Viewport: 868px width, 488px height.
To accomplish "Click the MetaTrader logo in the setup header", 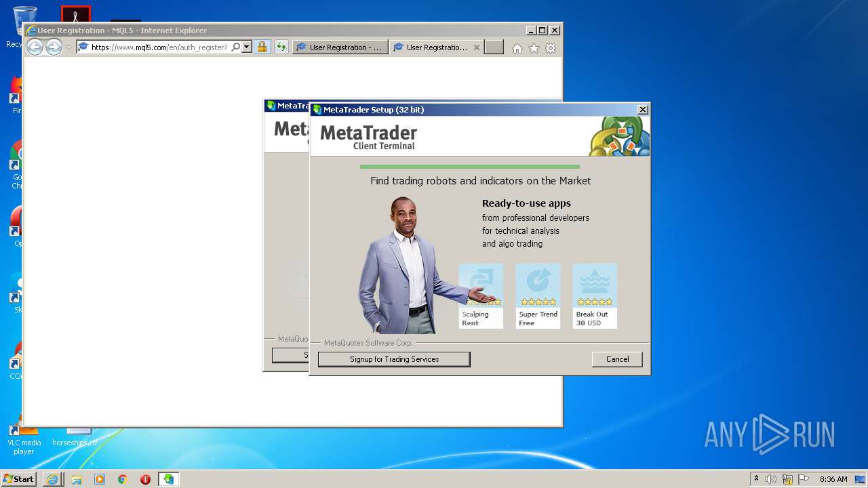I will click(368, 136).
